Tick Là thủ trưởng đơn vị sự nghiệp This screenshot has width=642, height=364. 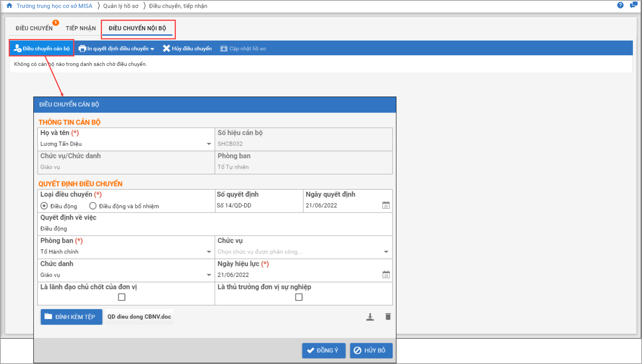(x=299, y=297)
